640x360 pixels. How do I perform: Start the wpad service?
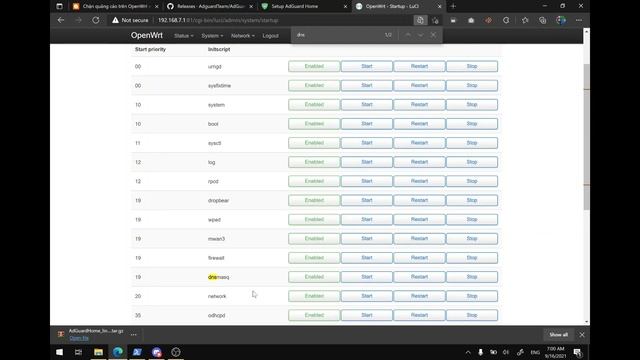[367, 220]
